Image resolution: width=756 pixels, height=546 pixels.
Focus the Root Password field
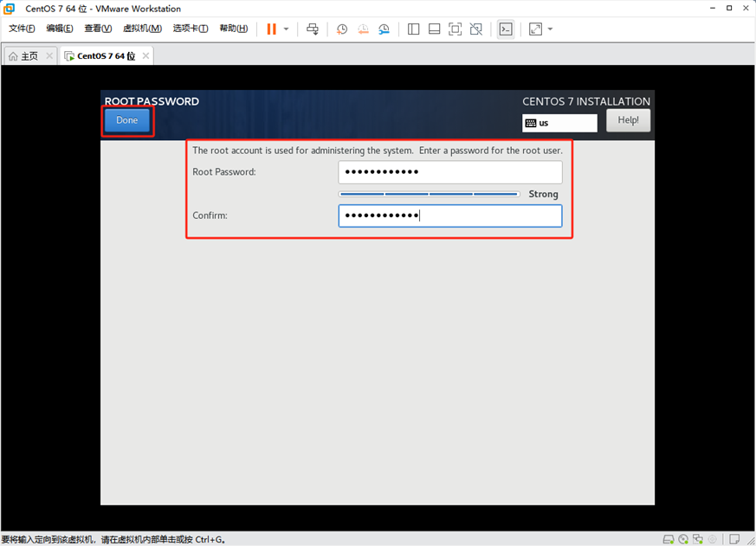(x=450, y=172)
